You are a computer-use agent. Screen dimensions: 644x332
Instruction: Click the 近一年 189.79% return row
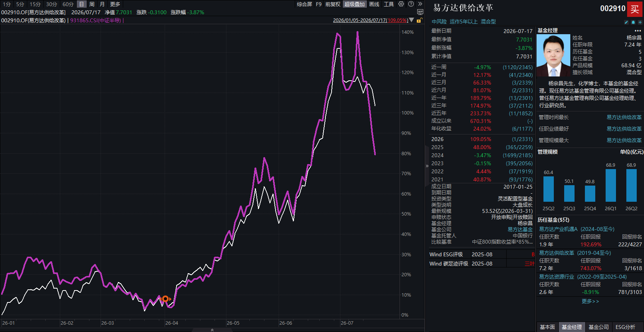click(x=482, y=98)
